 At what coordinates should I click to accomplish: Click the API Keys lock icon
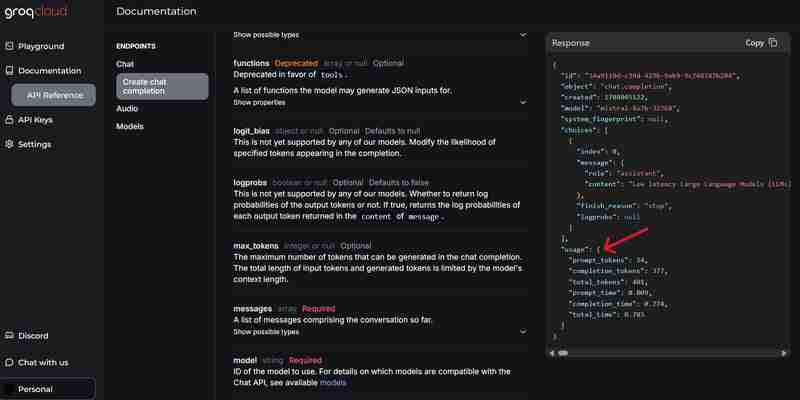[9, 120]
